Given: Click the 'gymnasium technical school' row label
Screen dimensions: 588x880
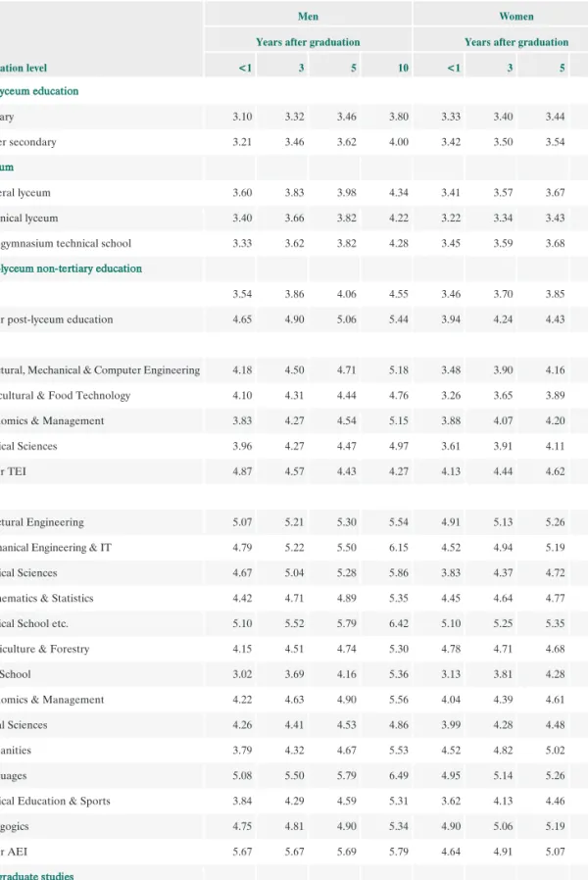Looking at the screenshot, I should [x=66, y=243].
